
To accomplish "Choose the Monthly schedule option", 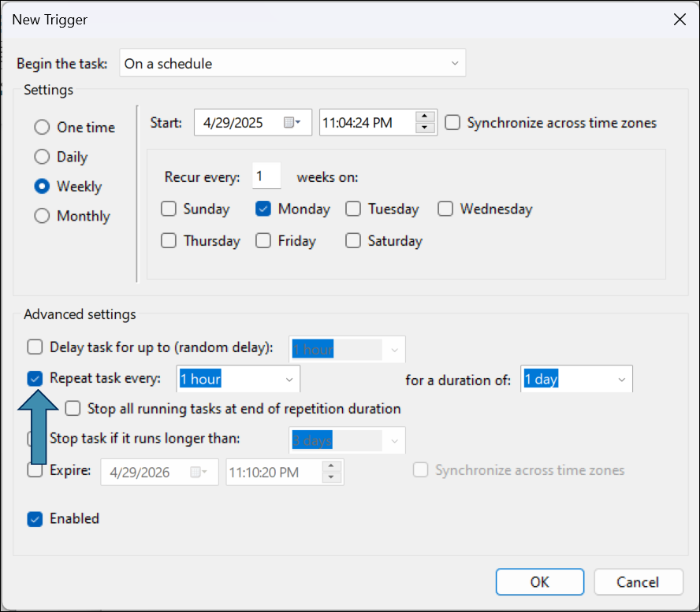I will (43, 217).
